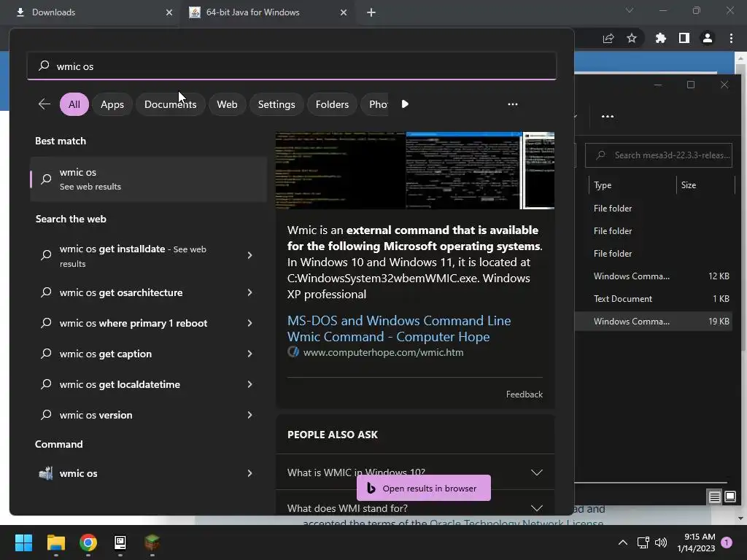Select the 19 KB Windows Command row
Image resolution: width=747 pixels, height=560 pixels.
(654, 322)
